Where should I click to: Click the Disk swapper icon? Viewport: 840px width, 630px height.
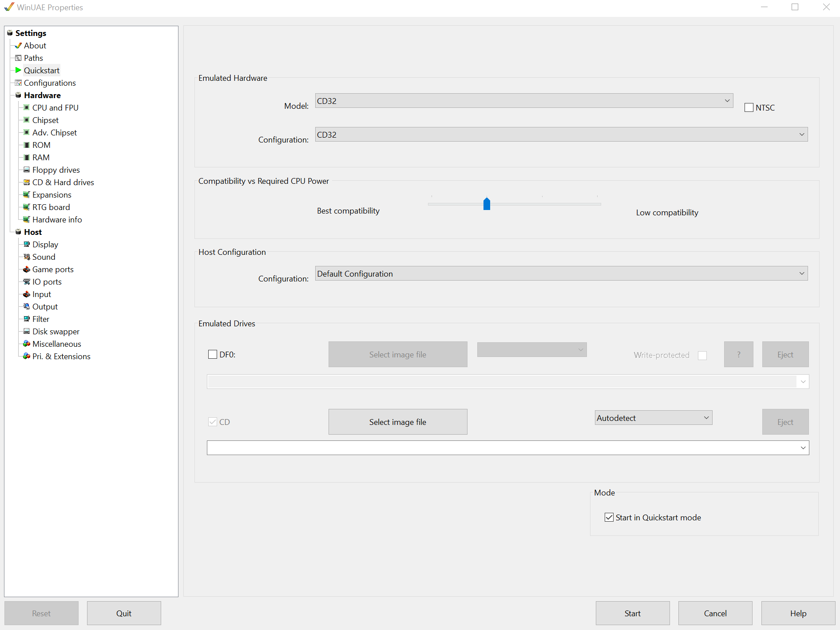tap(27, 332)
